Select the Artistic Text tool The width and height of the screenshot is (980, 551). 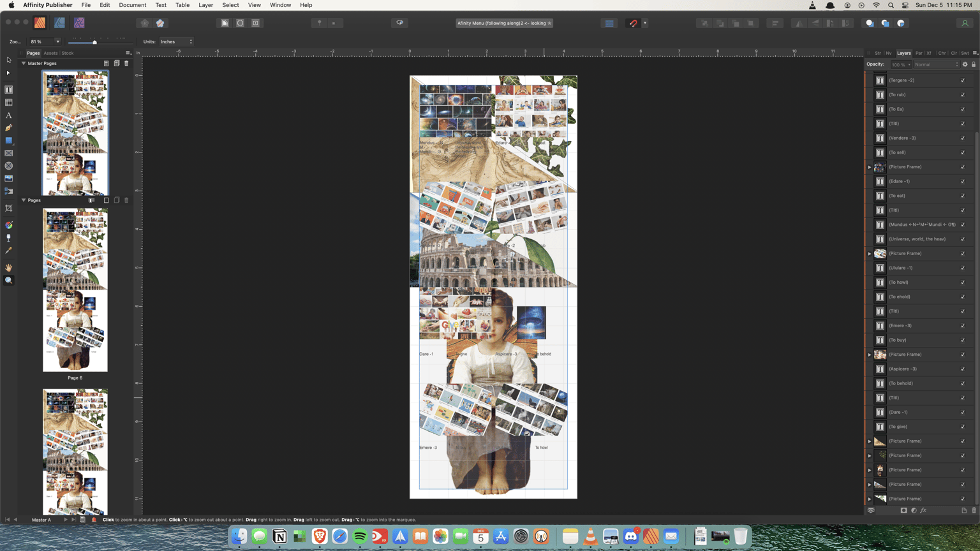[x=9, y=115]
